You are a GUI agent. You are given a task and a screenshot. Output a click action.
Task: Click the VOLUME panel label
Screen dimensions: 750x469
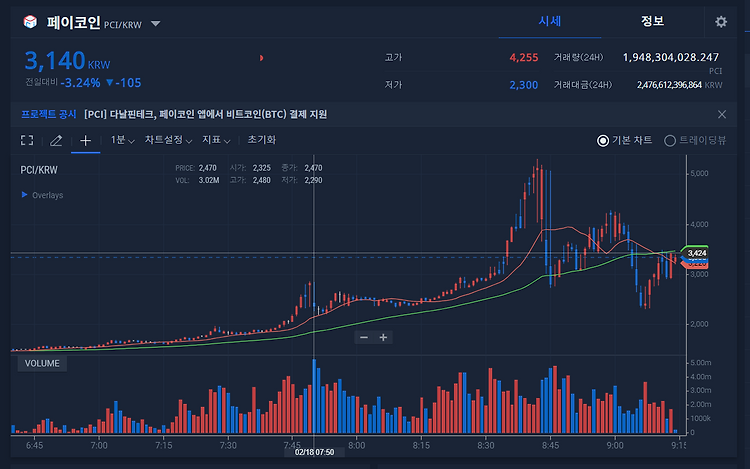(x=42, y=363)
